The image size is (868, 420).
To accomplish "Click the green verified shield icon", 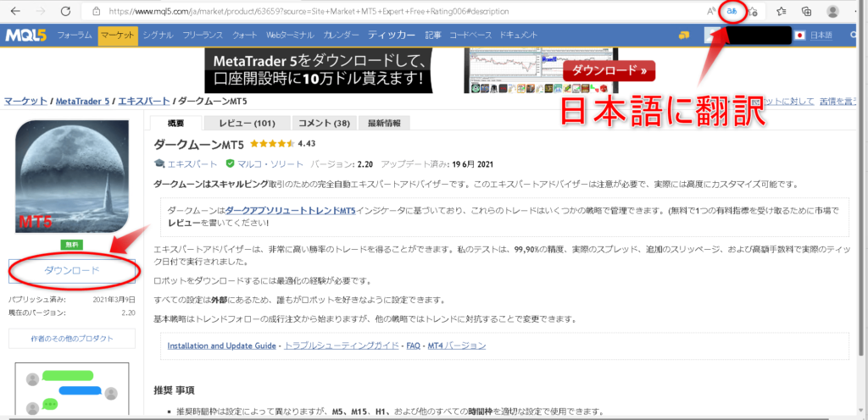I will point(231,164).
